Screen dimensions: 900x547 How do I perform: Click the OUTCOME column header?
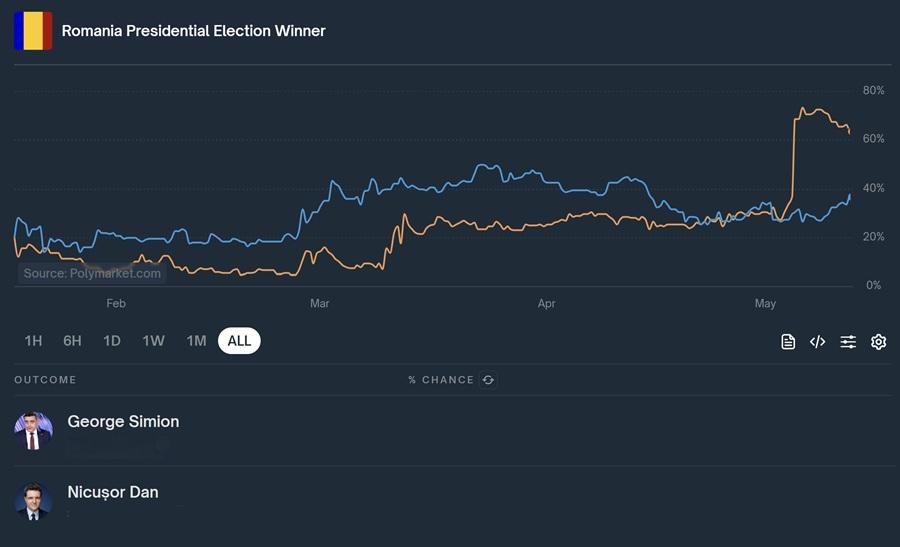(x=45, y=380)
